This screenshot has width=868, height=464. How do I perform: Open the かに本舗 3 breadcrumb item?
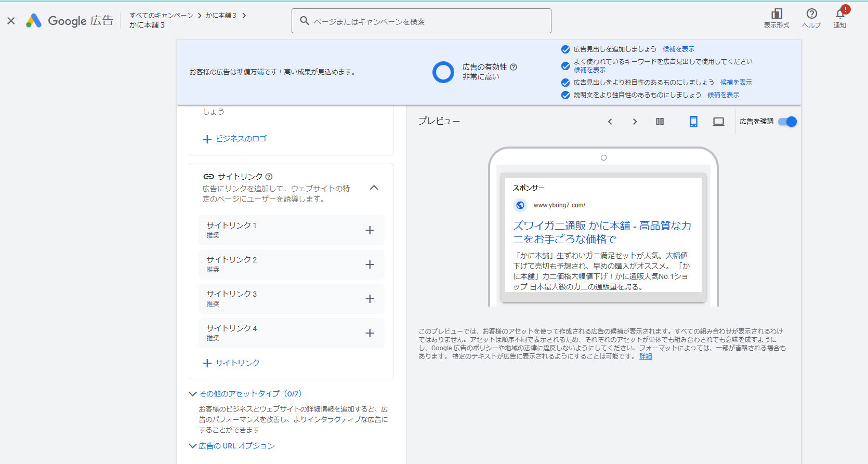pos(221,16)
